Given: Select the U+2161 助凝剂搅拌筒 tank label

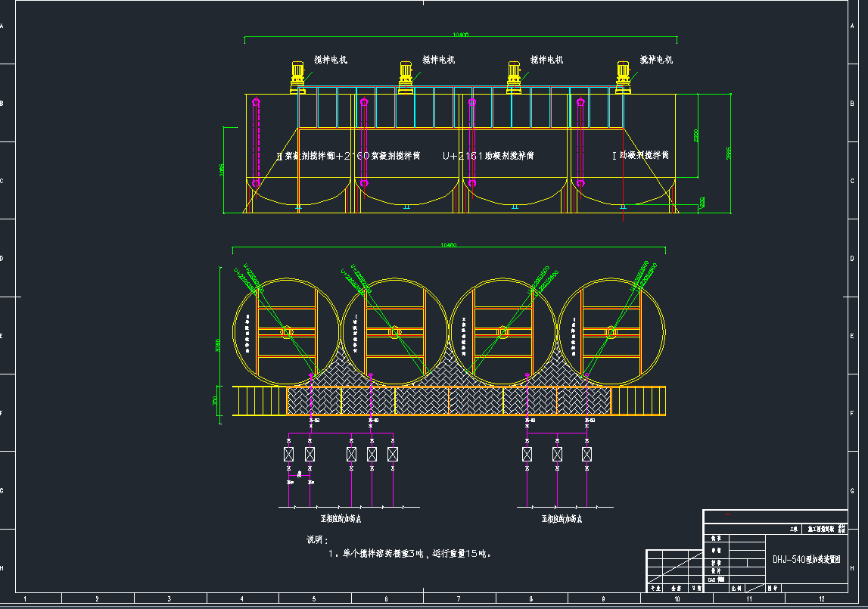Looking at the screenshot, I should tap(488, 156).
